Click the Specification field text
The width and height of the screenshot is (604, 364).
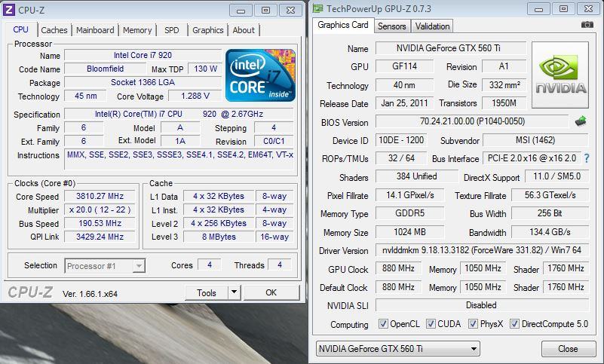click(179, 114)
